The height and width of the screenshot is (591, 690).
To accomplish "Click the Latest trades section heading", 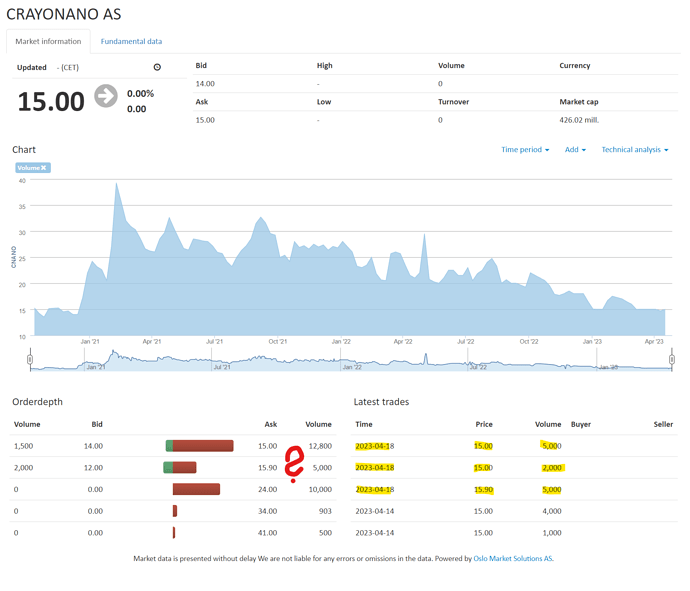I will pos(381,402).
